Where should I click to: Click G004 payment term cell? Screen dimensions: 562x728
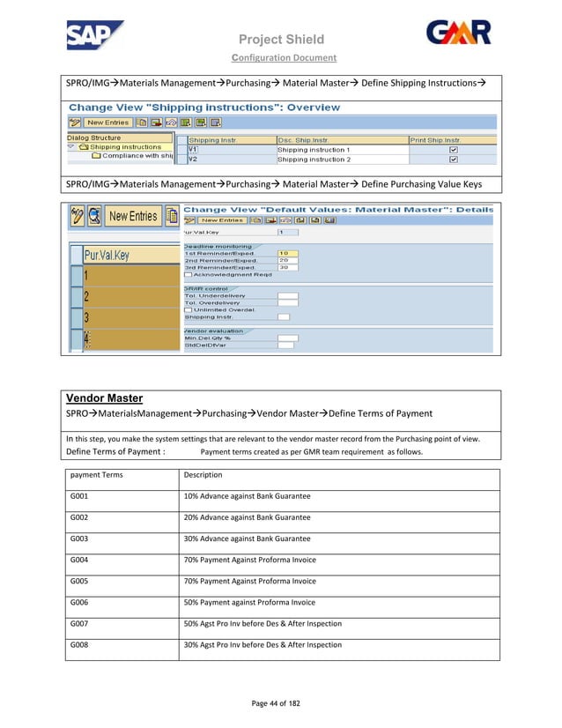(122, 565)
